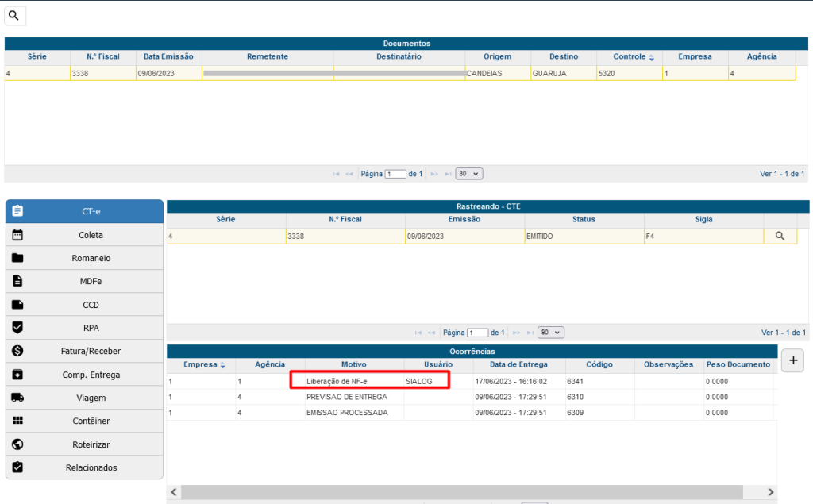Open the Coleta calendar item
This screenshot has height=504, width=813.
click(x=84, y=235)
